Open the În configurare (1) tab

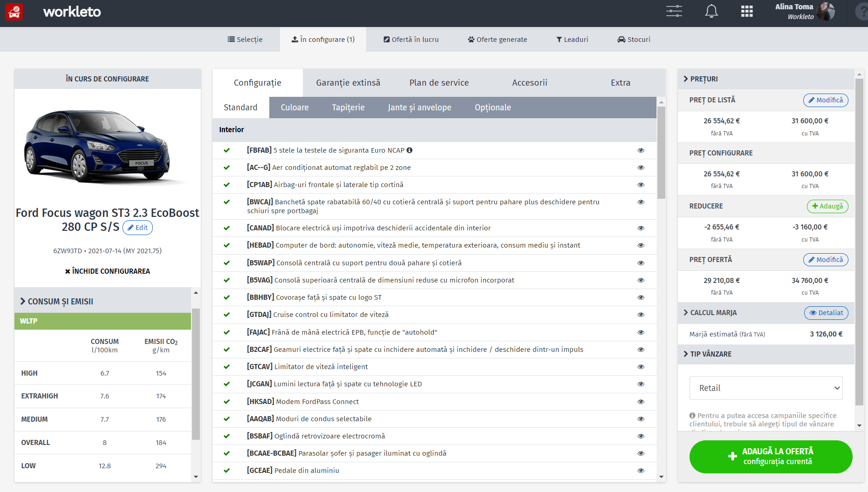323,40
